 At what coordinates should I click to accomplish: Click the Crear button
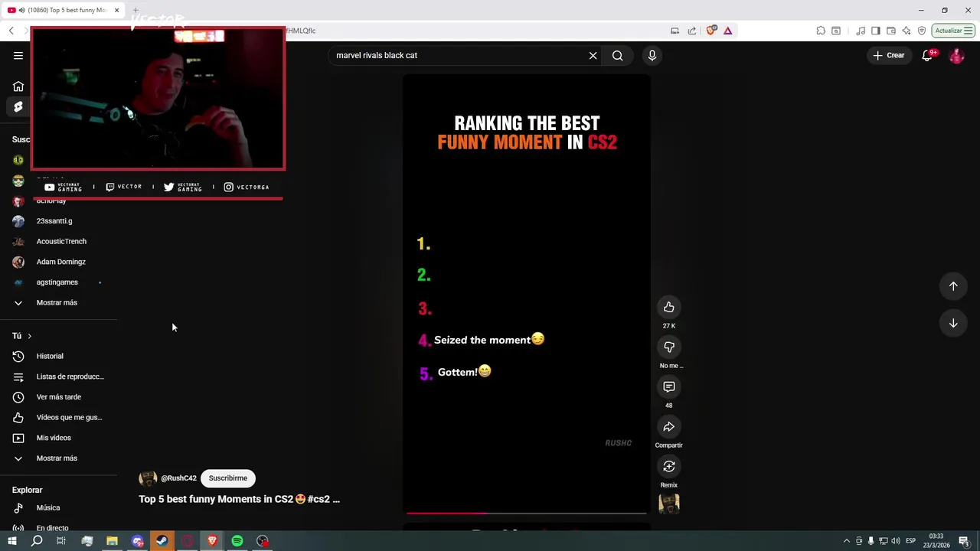click(888, 55)
